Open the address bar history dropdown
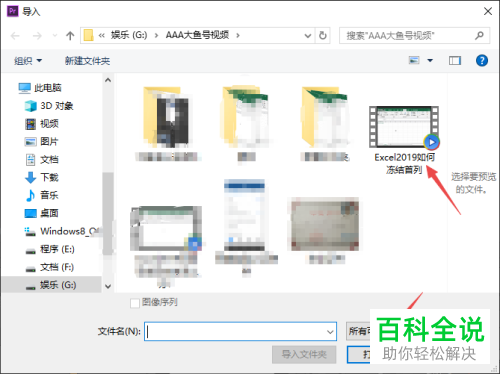500x374 pixels. point(308,36)
